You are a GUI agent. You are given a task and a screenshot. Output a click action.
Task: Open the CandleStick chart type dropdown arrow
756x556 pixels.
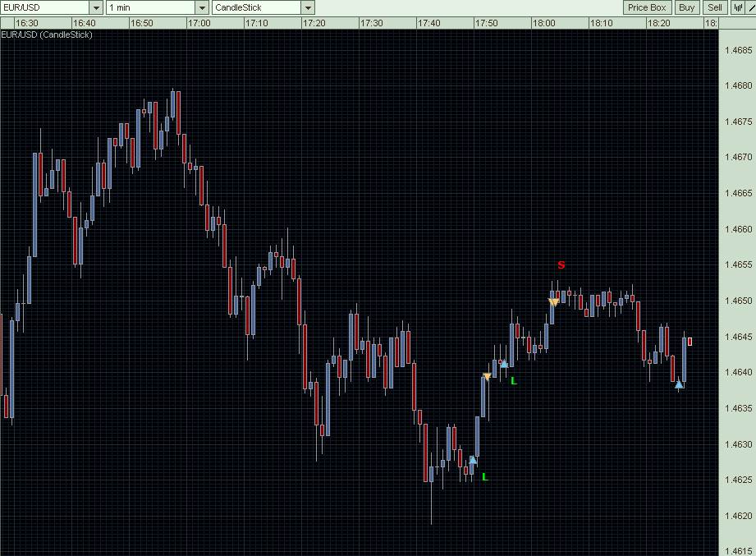(x=308, y=7)
